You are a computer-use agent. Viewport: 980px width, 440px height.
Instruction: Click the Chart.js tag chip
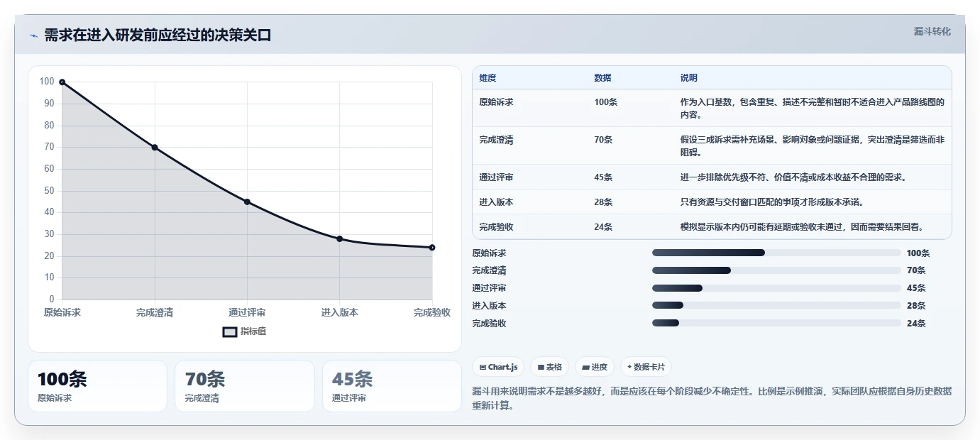pos(499,367)
